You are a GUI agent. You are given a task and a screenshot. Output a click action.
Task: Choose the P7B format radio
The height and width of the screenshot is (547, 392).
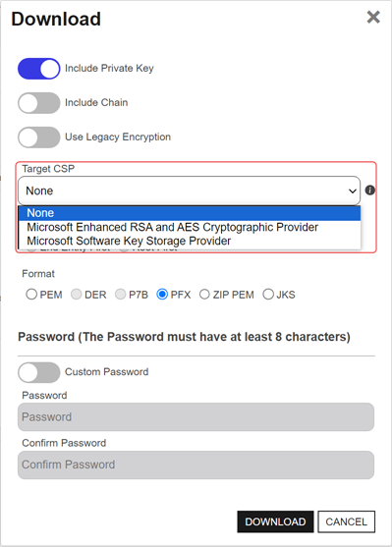(x=121, y=295)
